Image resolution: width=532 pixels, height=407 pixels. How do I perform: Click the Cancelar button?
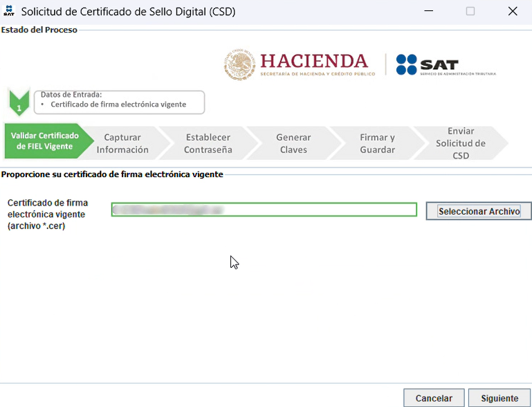coord(434,398)
